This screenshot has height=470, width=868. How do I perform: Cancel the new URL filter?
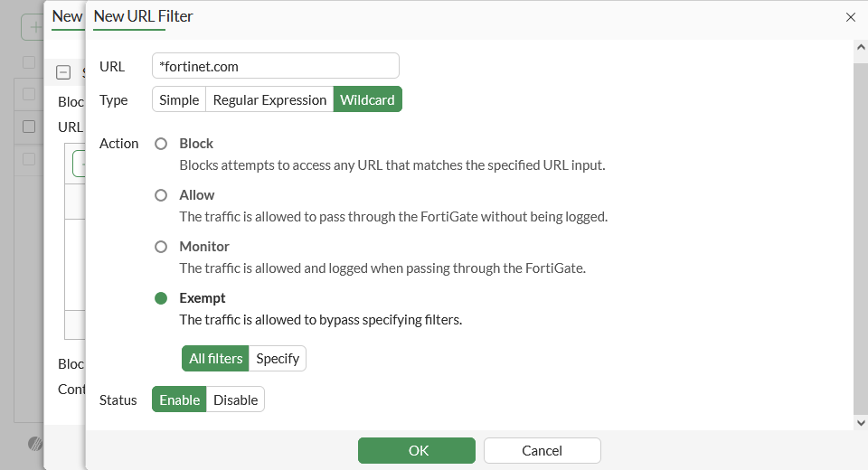click(x=542, y=450)
